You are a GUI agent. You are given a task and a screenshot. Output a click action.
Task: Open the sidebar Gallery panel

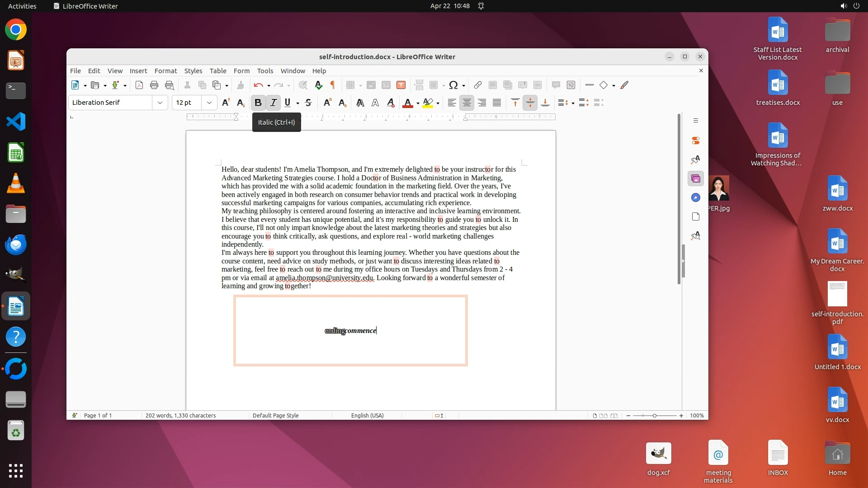(696, 179)
